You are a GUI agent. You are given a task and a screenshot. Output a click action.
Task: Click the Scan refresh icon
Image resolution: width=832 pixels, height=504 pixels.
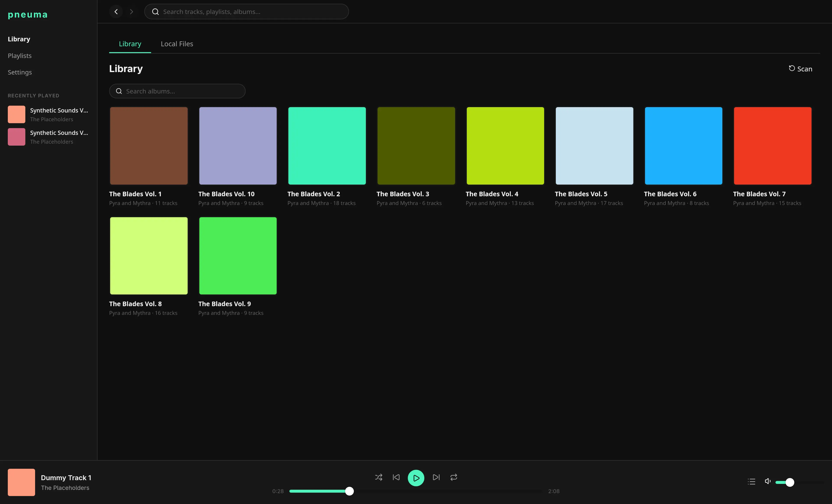pyautogui.click(x=791, y=68)
